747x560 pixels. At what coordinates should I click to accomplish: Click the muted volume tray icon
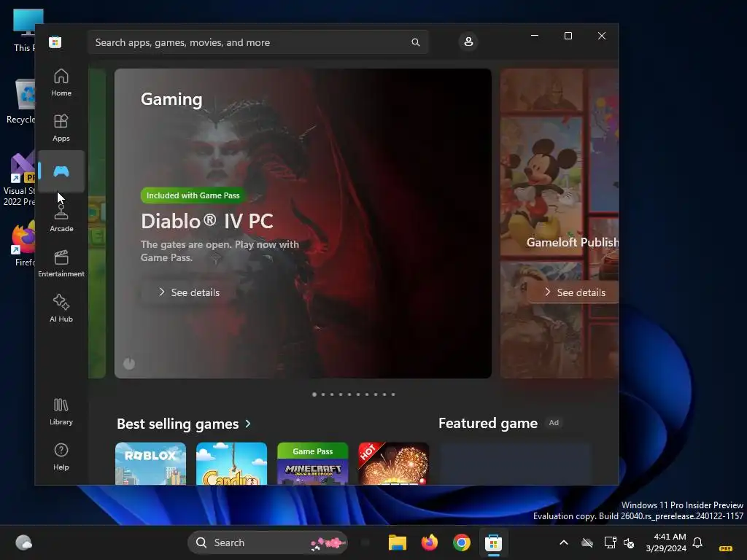coord(629,542)
